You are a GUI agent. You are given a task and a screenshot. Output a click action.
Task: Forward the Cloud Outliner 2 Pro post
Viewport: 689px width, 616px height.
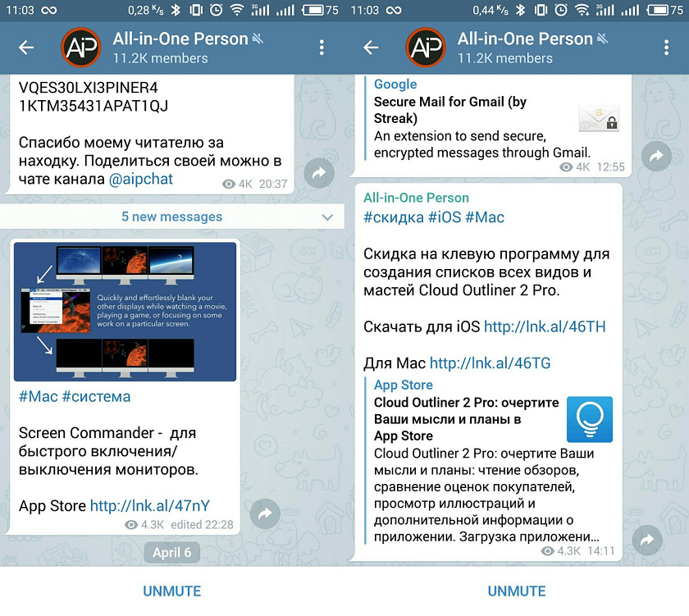647,540
